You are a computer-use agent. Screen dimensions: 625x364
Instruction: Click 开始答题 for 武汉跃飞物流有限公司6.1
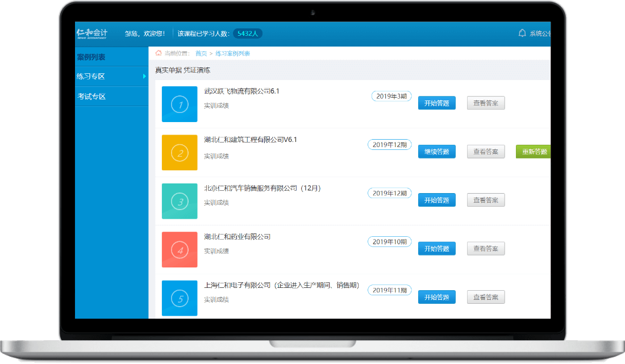437,103
